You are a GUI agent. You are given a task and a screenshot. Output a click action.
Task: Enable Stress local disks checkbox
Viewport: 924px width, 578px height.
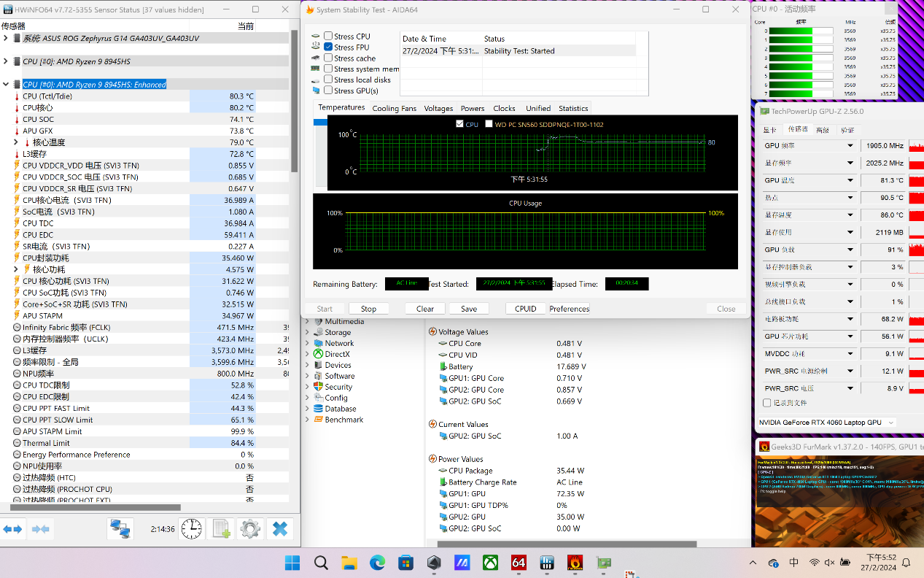(x=328, y=80)
